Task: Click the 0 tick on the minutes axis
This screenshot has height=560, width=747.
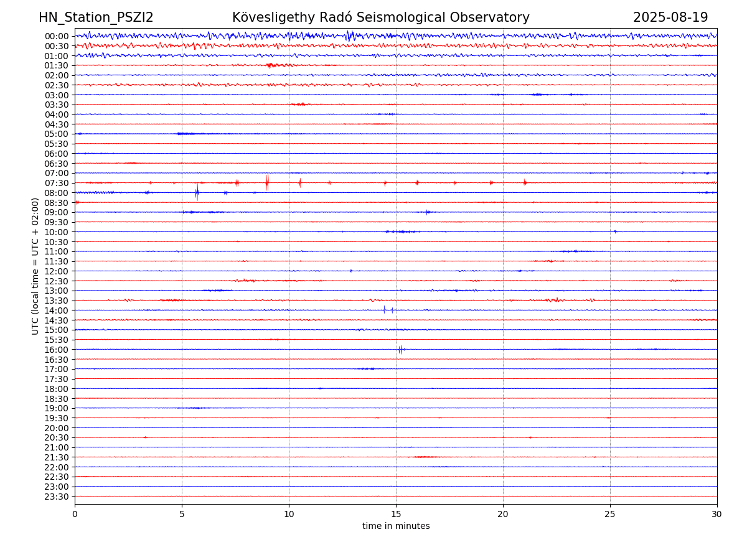Action: (x=75, y=514)
